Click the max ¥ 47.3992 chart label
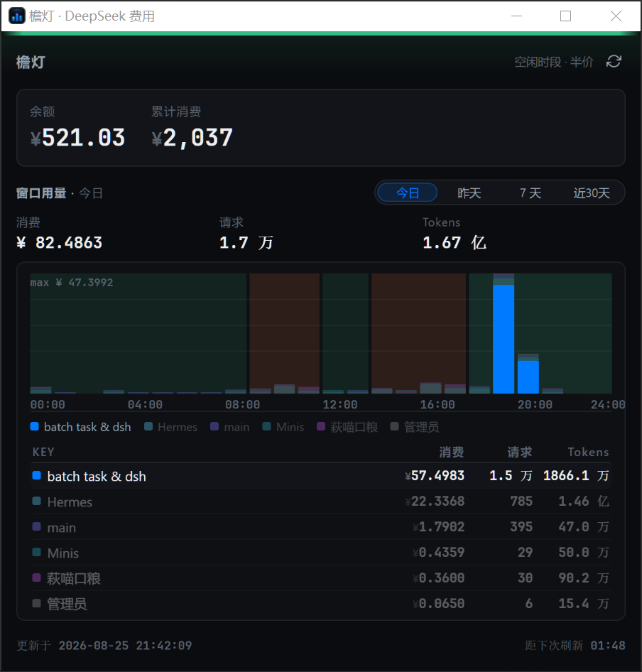Screen dimensions: 642x672 72,283
